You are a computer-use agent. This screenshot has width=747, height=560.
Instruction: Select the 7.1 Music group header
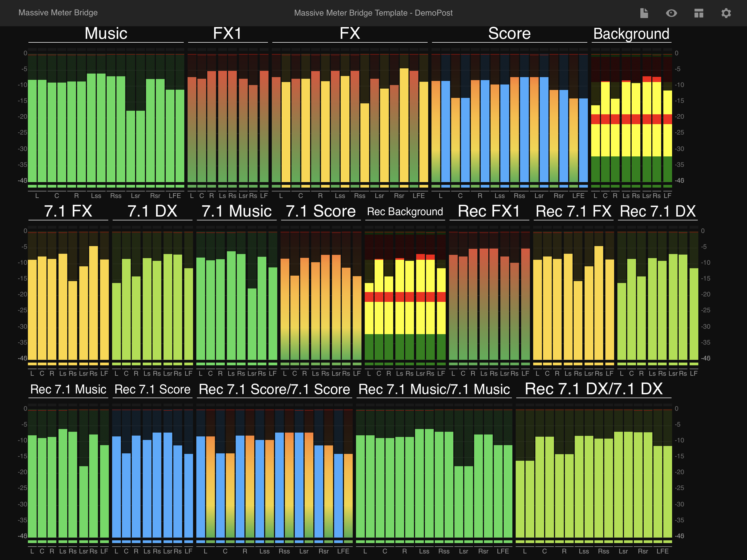pyautogui.click(x=237, y=211)
